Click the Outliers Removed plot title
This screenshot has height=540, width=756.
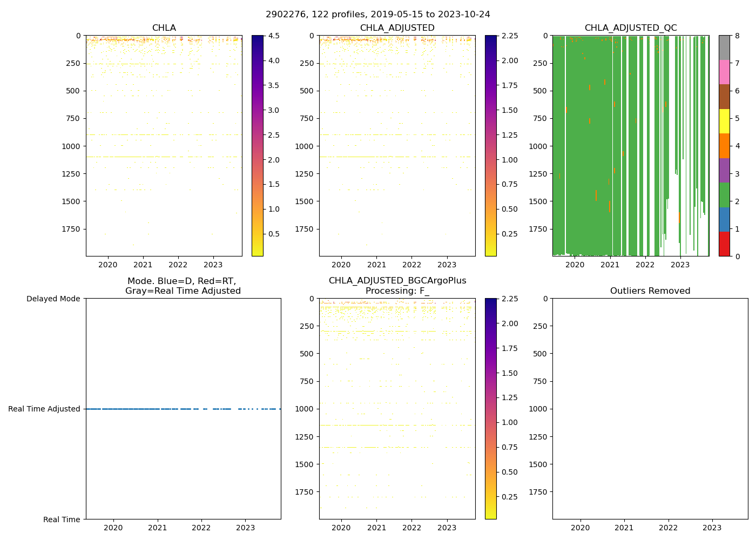(x=650, y=291)
